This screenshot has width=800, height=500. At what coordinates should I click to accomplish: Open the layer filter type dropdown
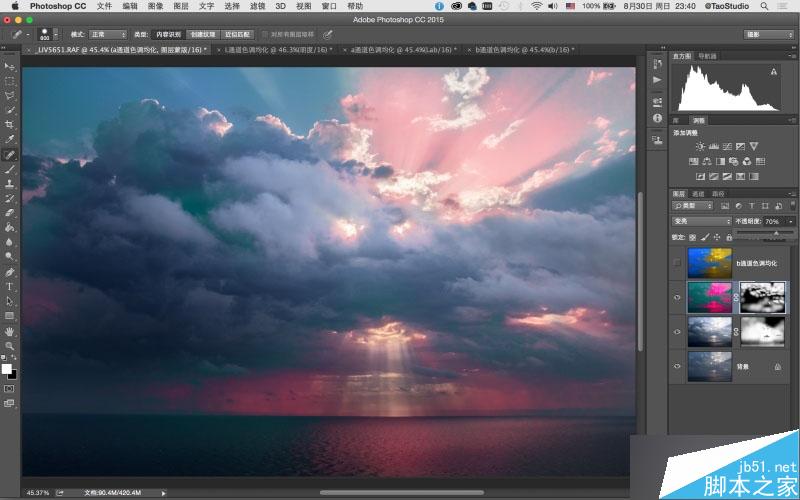coord(692,206)
